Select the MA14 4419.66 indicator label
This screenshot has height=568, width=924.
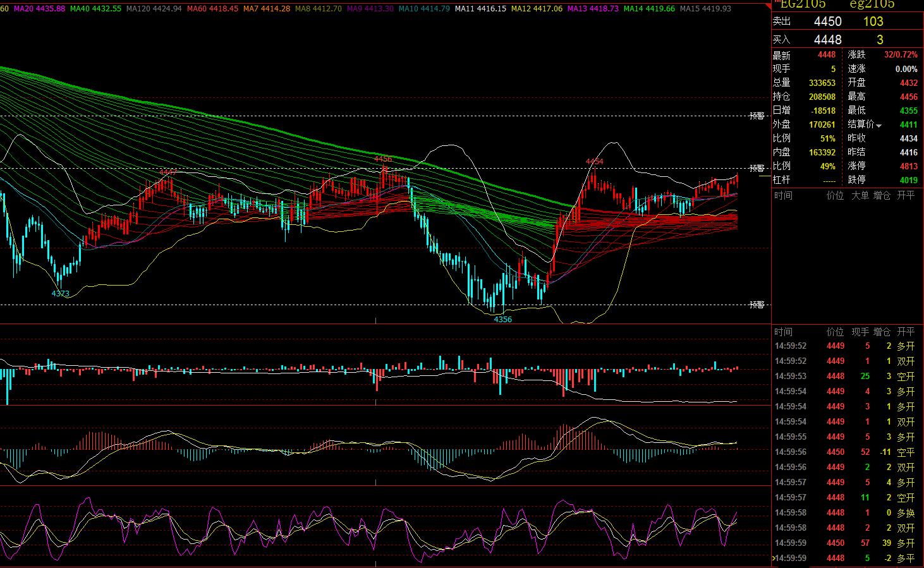(649, 9)
